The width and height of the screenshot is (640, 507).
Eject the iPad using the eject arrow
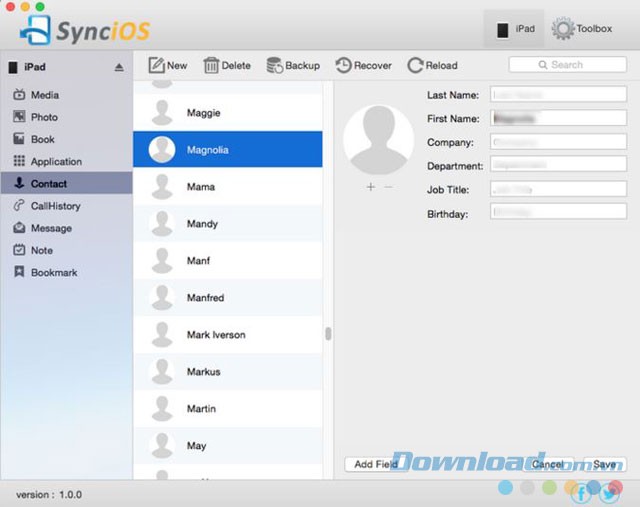[x=120, y=68]
